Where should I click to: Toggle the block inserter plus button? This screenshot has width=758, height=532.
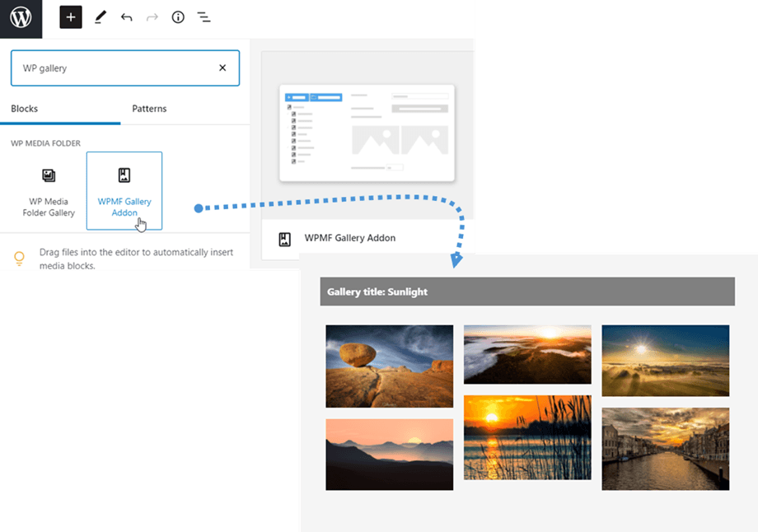click(x=71, y=17)
